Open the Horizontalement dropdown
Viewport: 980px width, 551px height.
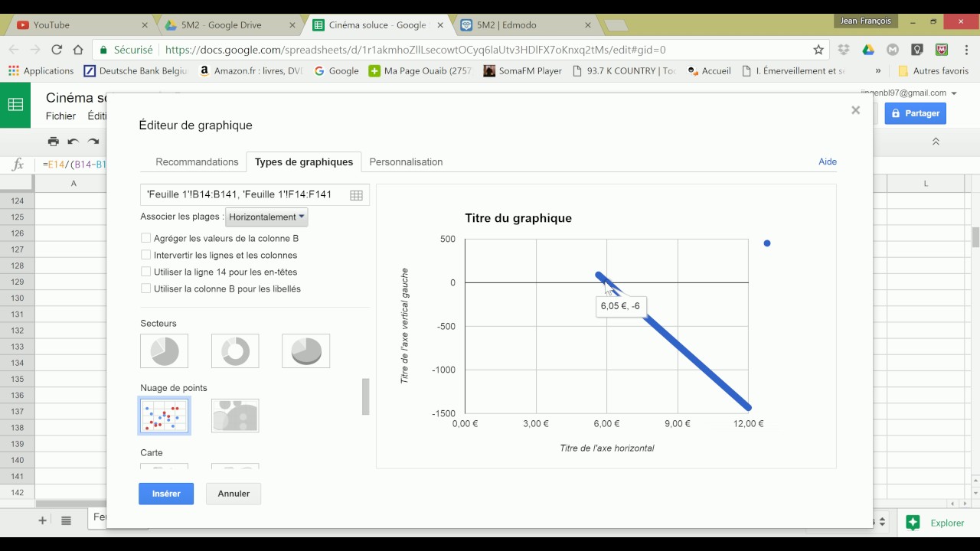tap(266, 217)
